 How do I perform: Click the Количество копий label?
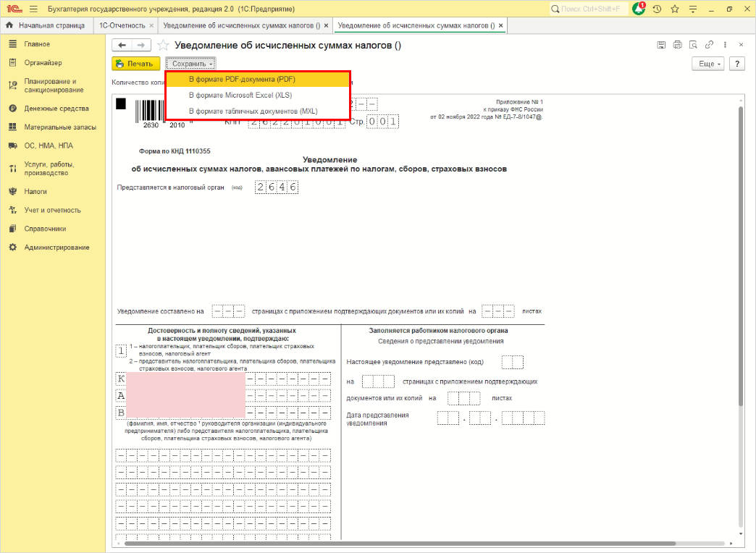[138, 83]
